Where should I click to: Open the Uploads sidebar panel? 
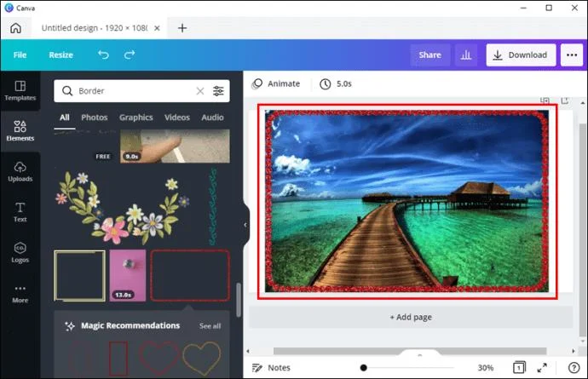20,170
